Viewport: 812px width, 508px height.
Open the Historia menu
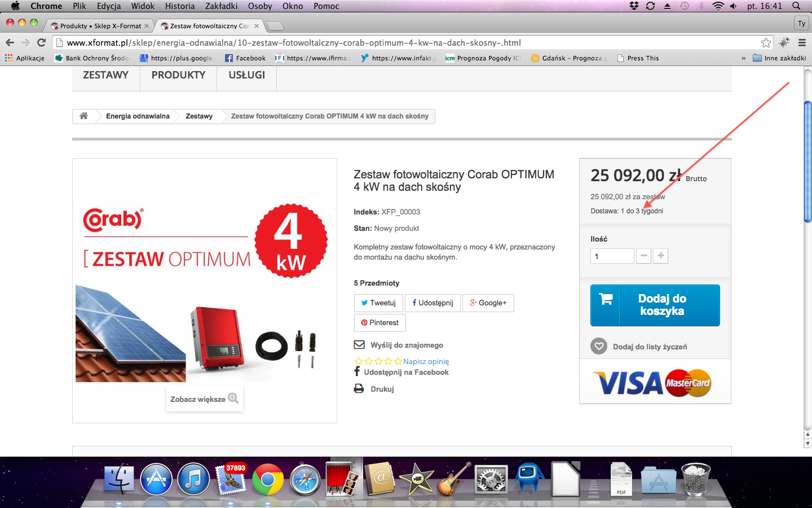[x=180, y=6]
